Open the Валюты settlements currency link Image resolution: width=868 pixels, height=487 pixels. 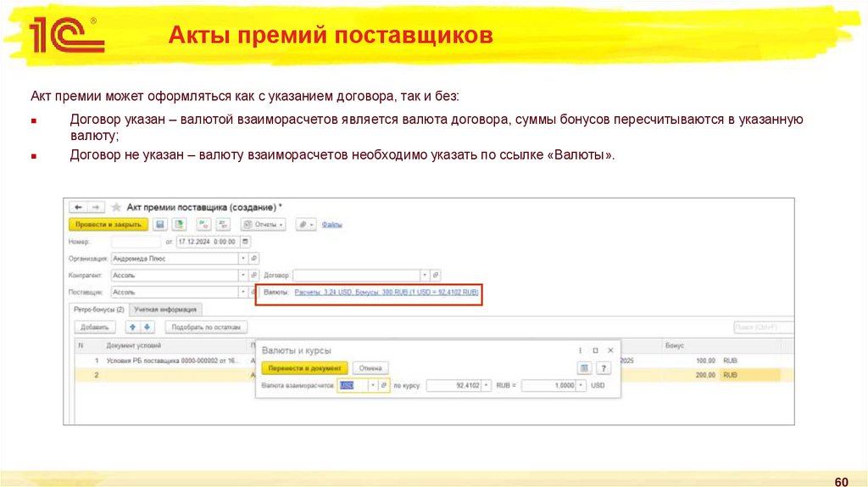point(387,292)
